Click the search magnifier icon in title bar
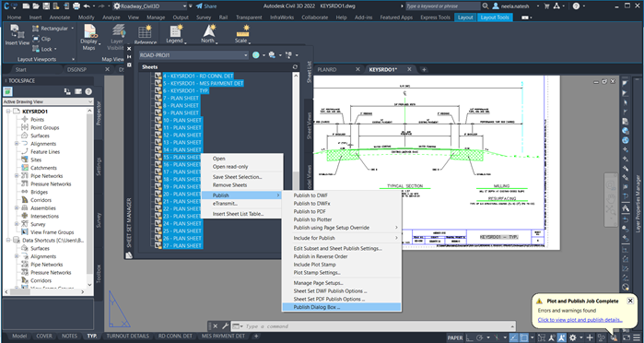The height and width of the screenshot is (343, 644). point(486,6)
